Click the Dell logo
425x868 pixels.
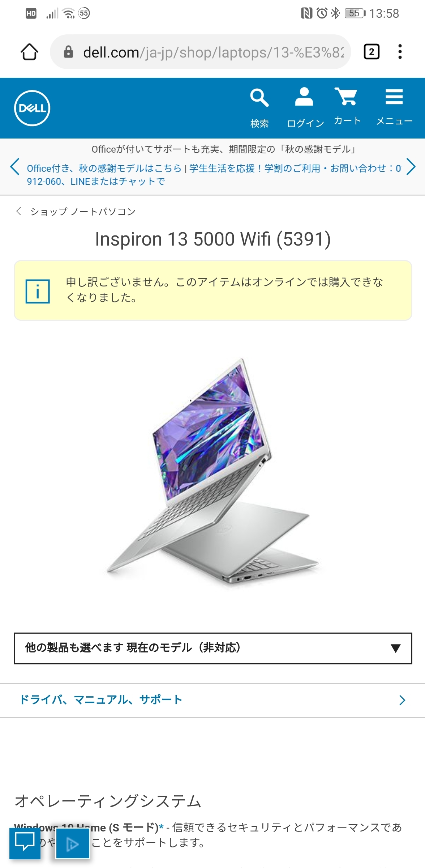(x=32, y=108)
